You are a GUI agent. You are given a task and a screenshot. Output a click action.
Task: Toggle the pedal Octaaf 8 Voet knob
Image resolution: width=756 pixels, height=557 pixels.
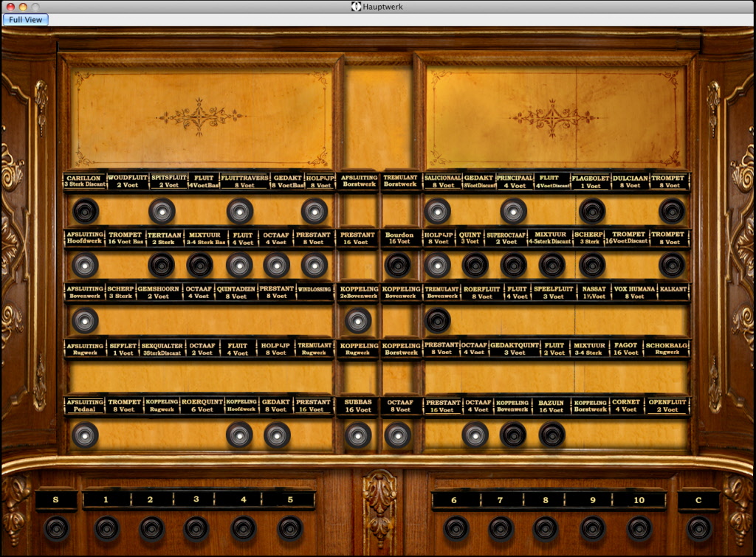[398, 435]
